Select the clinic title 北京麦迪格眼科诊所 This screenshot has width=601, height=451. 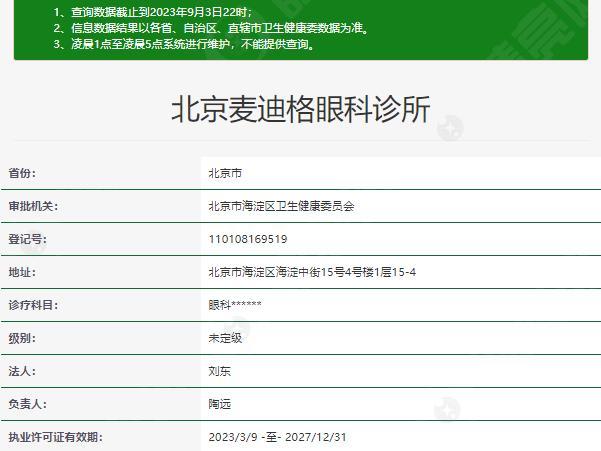[x=301, y=110]
